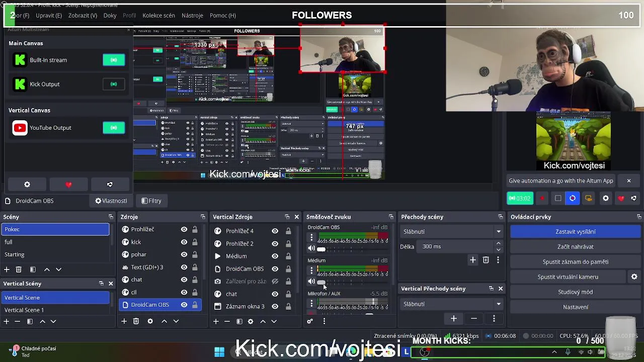
Task: Add a new source in Zdroje panel
Action: point(124,321)
